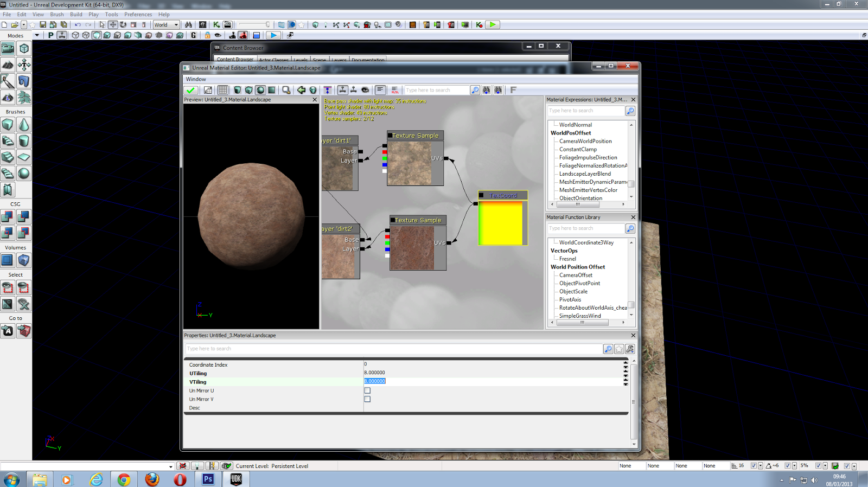
Task: Open Firefox from the Windows taskbar
Action: [152, 479]
